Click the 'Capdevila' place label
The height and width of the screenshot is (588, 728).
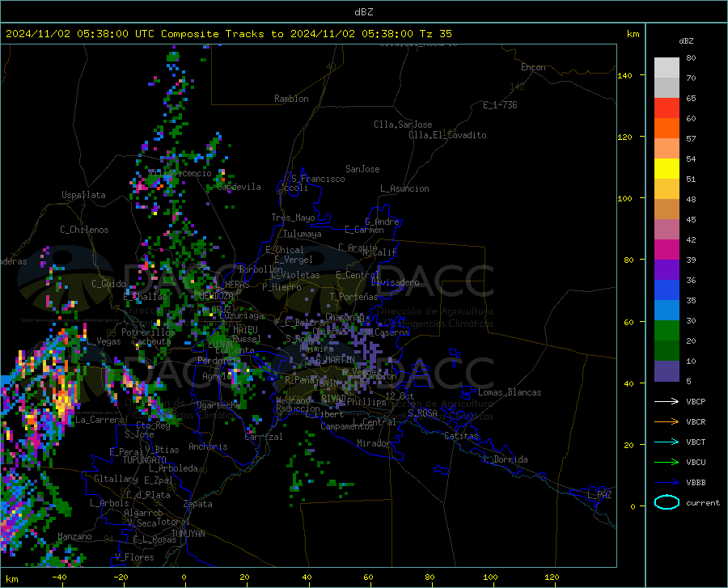[239, 187]
